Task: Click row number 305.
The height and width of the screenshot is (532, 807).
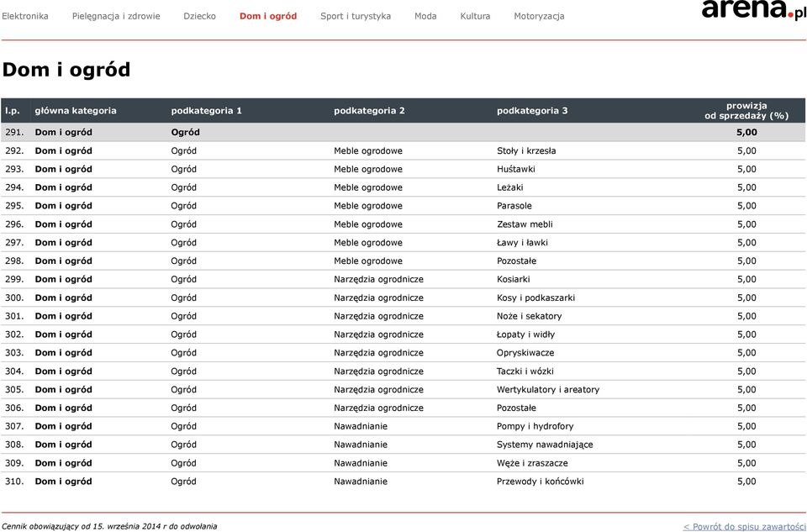Action: (14, 389)
